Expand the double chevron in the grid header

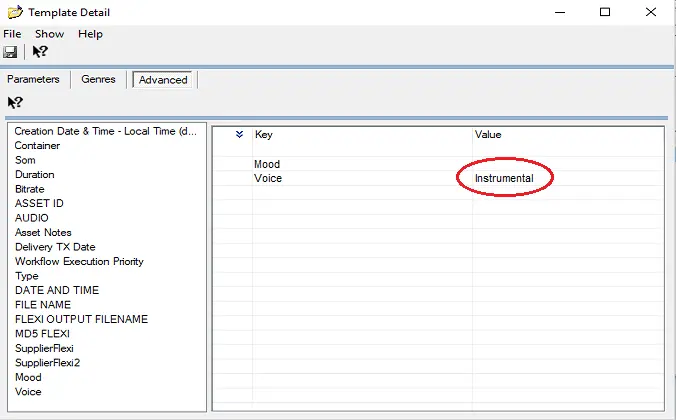pos(239,134)
